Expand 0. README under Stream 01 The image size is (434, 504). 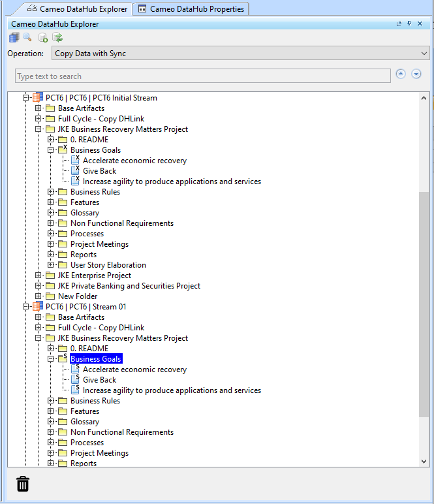tap(51, 348)
